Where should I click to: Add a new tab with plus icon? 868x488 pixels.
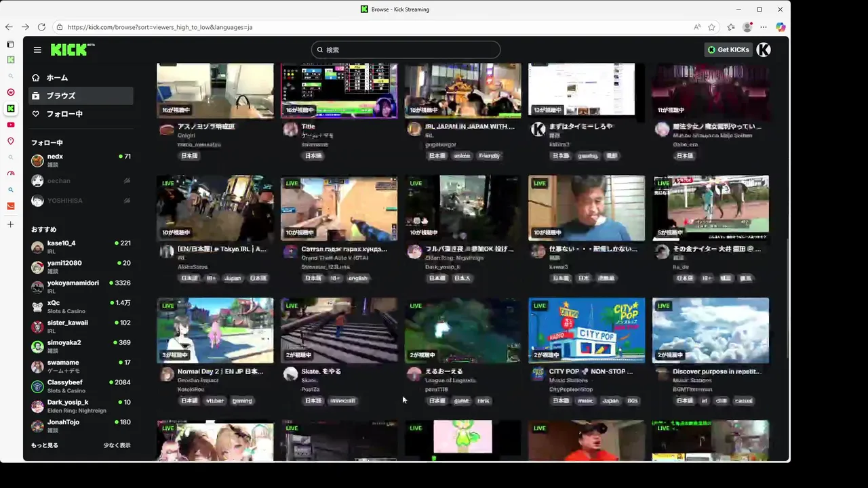click(x=10, y=224)
